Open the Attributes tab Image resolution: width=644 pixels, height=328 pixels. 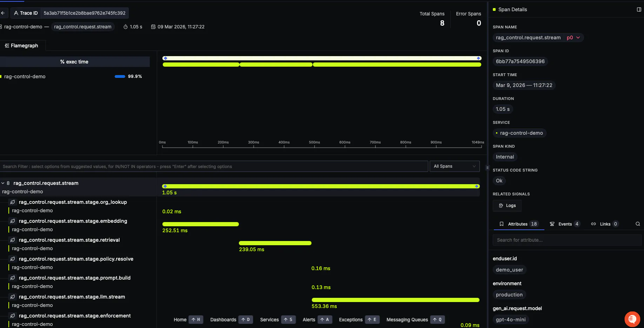518,224
